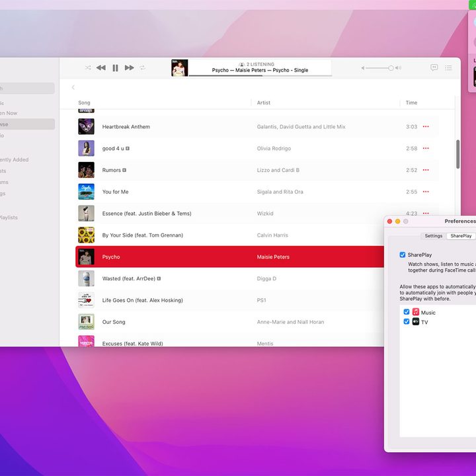Screen dimensions: 476x476
Task: Toggle the repeat icon
Action: [x=142, y=67]
